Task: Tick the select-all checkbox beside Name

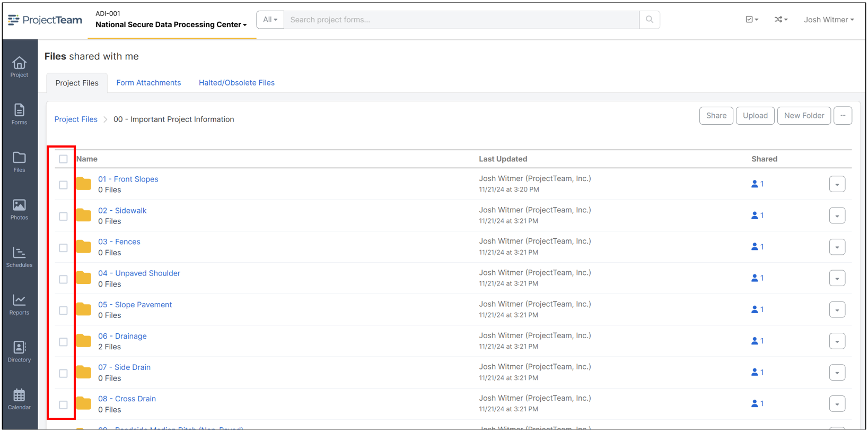Action: [x=63, y=159]
